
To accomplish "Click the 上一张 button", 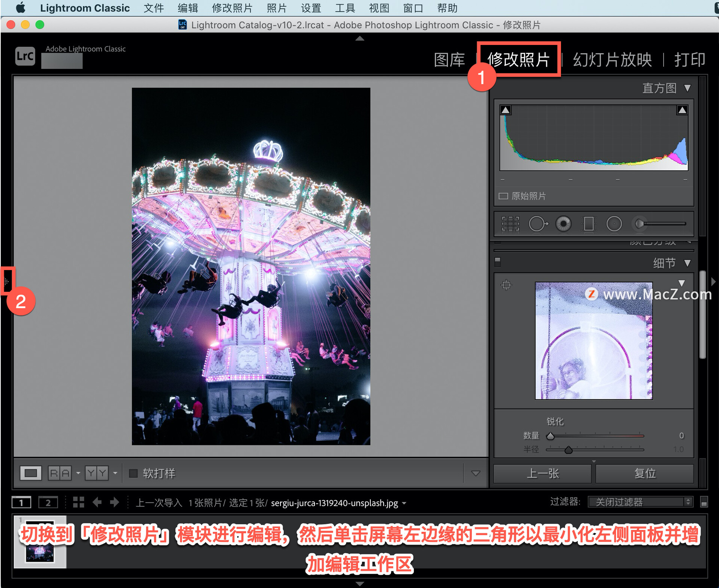I will 542,474.
